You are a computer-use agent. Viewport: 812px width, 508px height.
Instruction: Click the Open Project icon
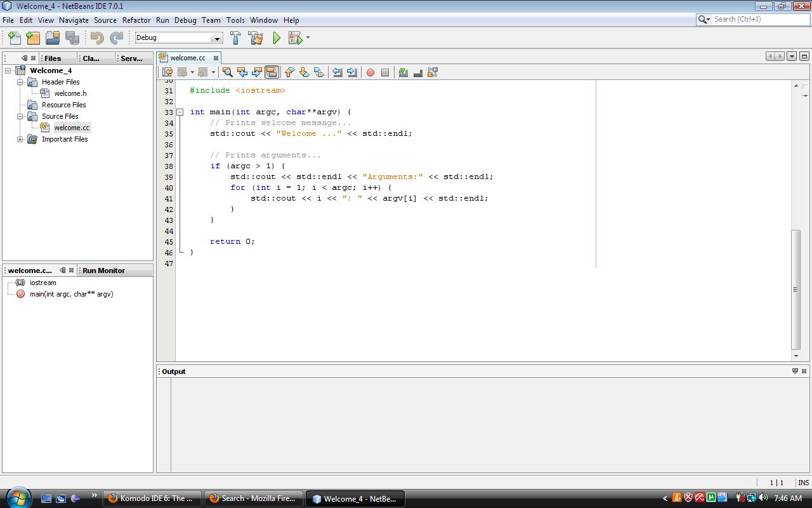(x=52, y=38)
